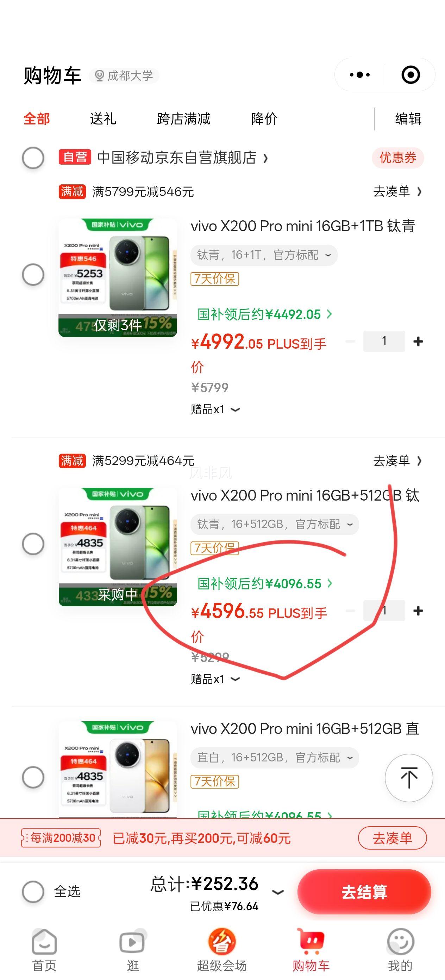The image size is (445, 980).
Task: Open the 超级会场 lightning icon
Action: click(x=222, y=942)
